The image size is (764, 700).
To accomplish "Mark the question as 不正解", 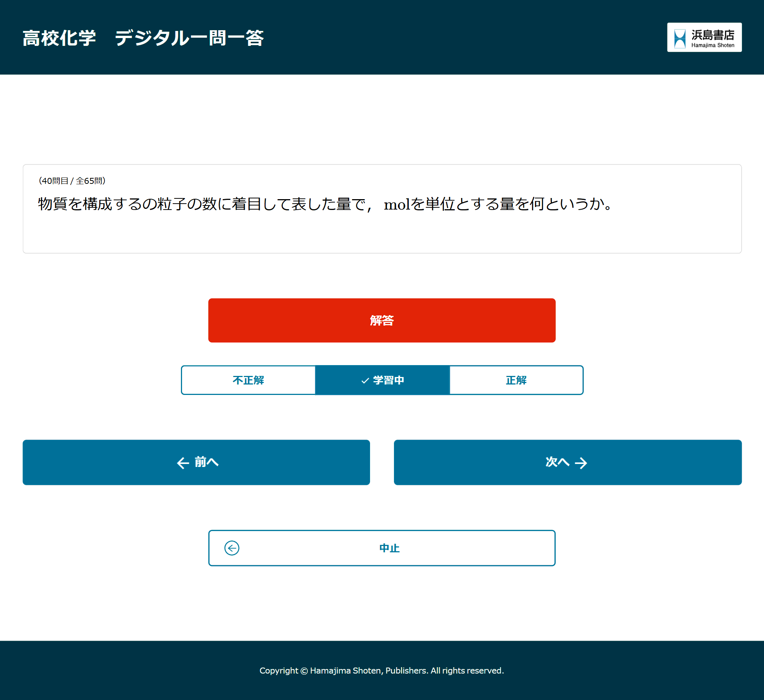I will 248,380.
